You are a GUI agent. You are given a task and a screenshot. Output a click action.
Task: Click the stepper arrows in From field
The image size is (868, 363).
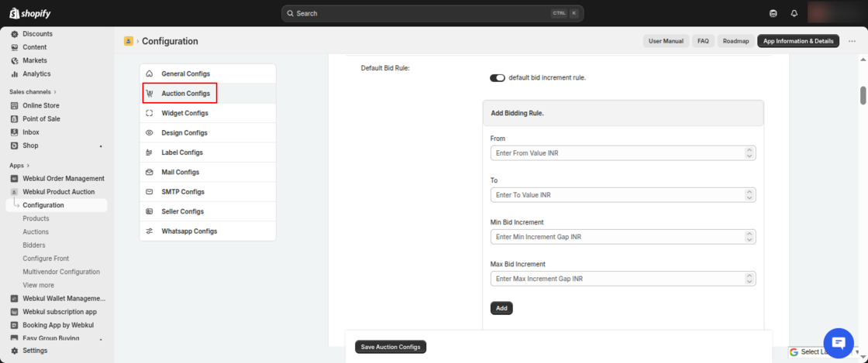pos(749,153)
